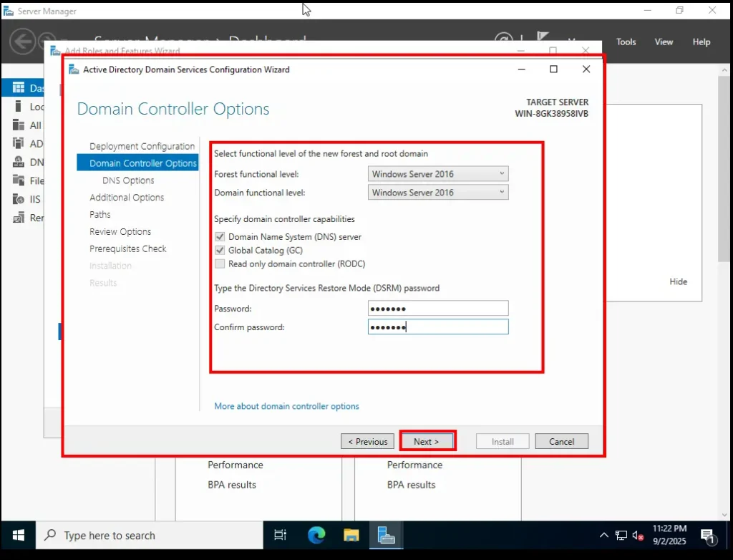733x560 pixels.
Task: Open Forest functional level dropdown
Action: (438, 174)
